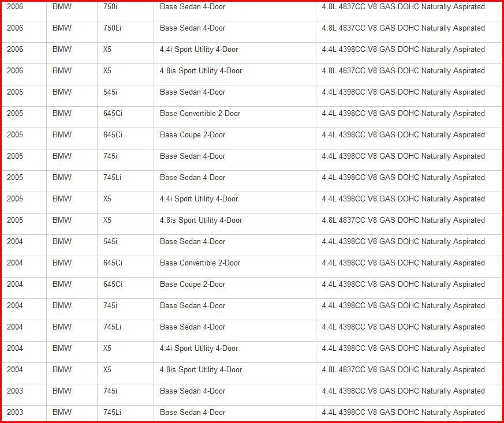Viewport: 504px width, 423px height.
Task: Select the engine cell of 2004 545i row
Action: (404, 242)
